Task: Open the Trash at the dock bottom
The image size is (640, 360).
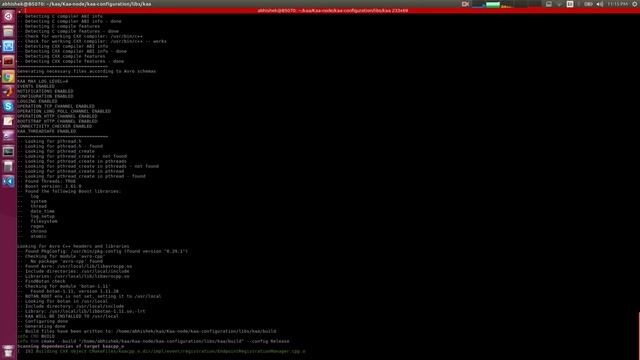Action: (x=8, y=351)
